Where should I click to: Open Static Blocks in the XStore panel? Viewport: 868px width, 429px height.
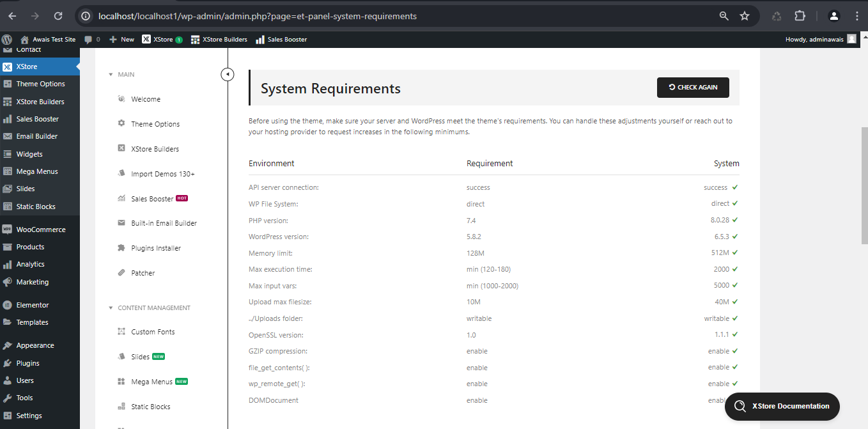pyautogui.click(x=151, y=407)
